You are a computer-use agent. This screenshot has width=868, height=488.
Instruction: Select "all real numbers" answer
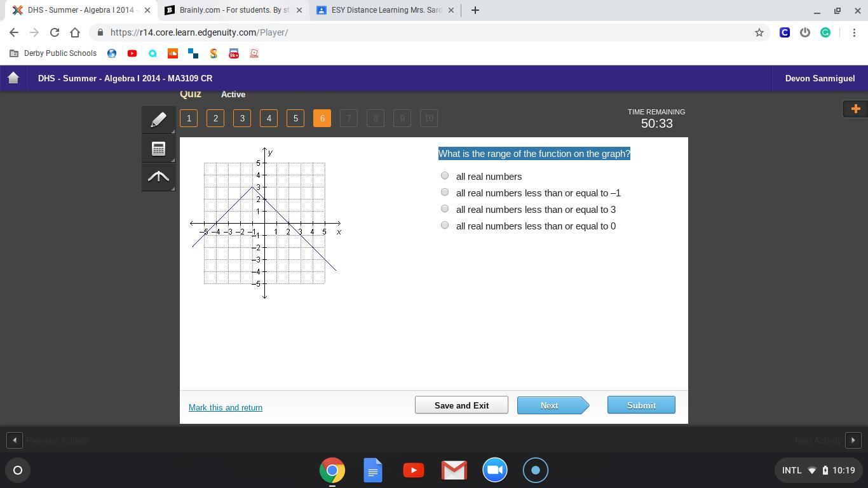point(444,176)
